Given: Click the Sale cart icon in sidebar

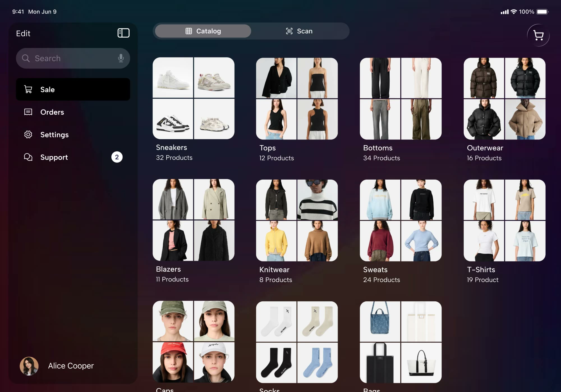Looking at the screenshot, I should click(x=28, y=89).
